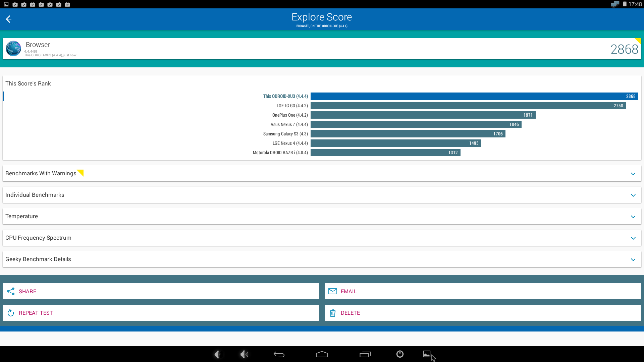Image resolution: width=644 pixels, height=362 pixels.
Task: Click 'LGE Nexus 4 (4.4.4)' label
Action: (x=290, y=143)
